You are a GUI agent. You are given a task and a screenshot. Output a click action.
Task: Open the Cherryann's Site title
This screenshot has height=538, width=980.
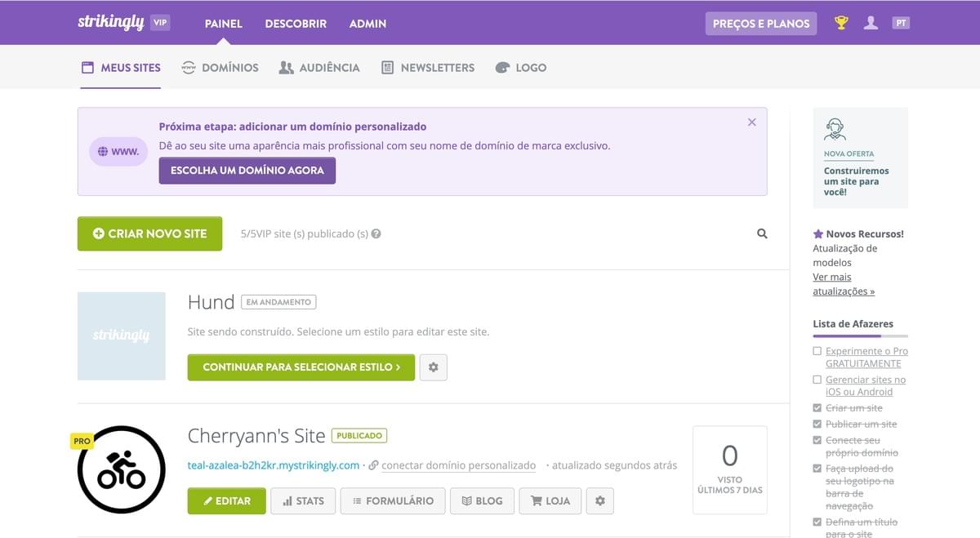(256, 436)
